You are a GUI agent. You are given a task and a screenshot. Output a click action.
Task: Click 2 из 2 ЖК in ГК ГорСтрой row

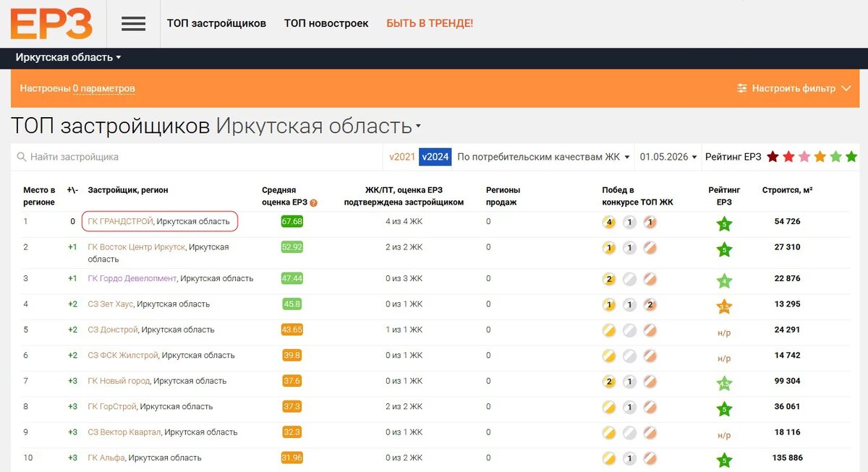(404, 406)
